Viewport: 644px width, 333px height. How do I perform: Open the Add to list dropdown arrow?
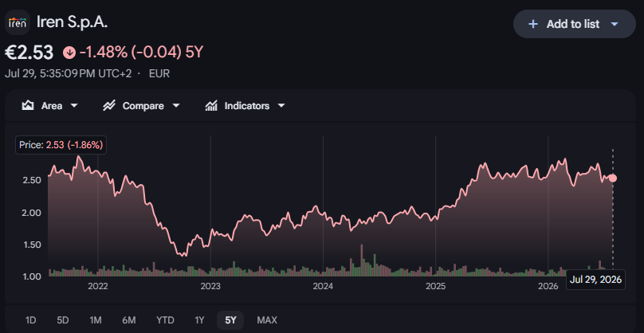(x=615, y=24)
